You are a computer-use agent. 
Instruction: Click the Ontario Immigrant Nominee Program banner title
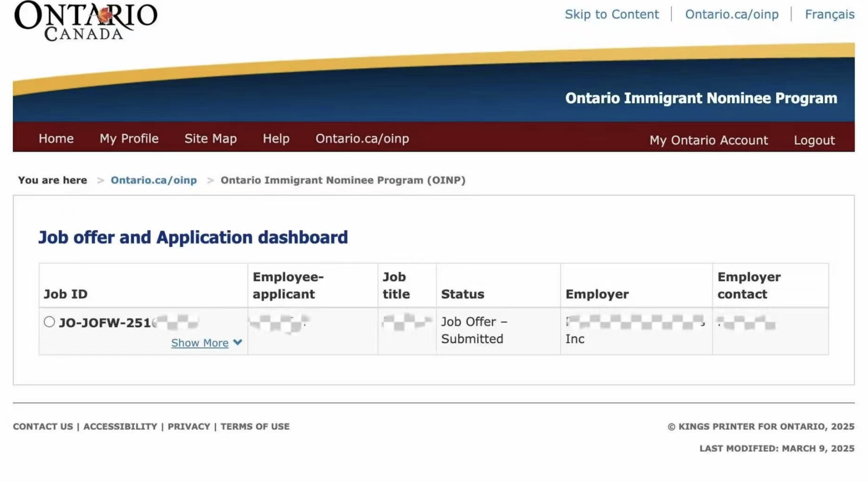701,98
